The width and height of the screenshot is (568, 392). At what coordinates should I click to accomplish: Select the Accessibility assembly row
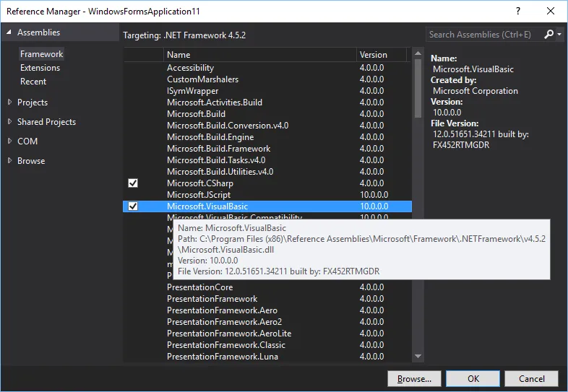coord(267,68)
